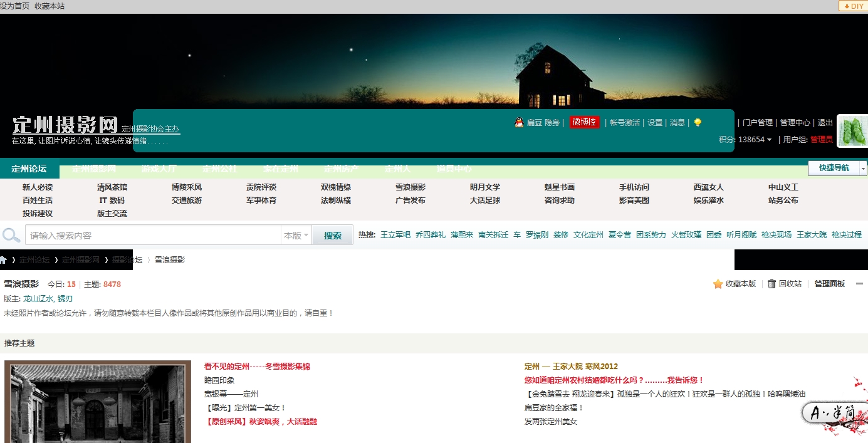This screenshot has width=868, height=443.
Task: Click the 帐号激活 link
Action: click(625, 123)
